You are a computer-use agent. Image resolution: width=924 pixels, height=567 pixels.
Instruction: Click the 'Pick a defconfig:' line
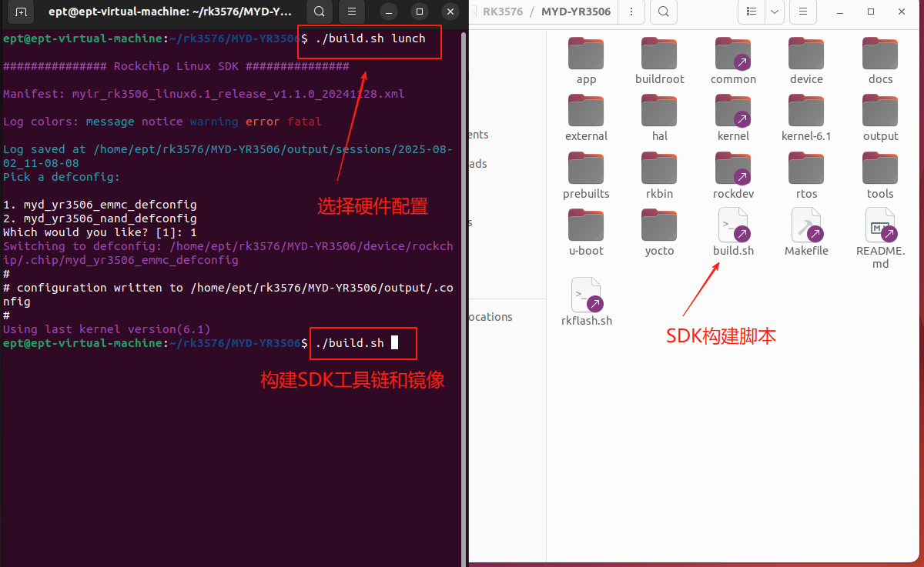[62, 177]
